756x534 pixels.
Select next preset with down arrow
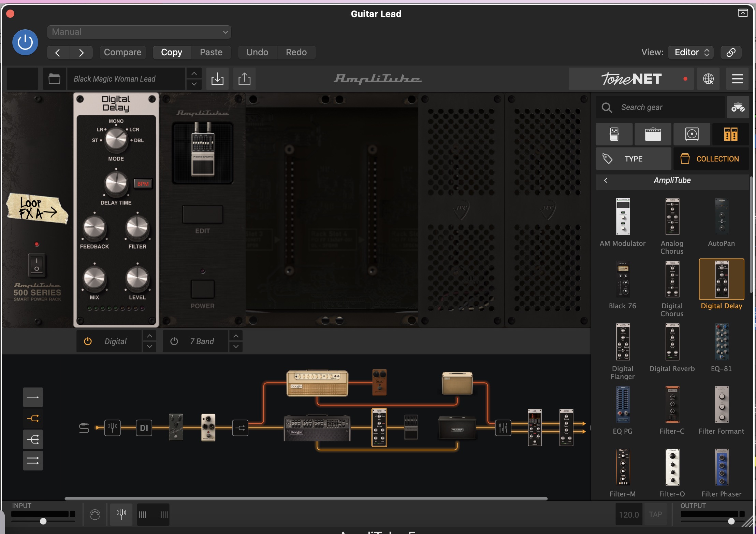click(194, 84)
